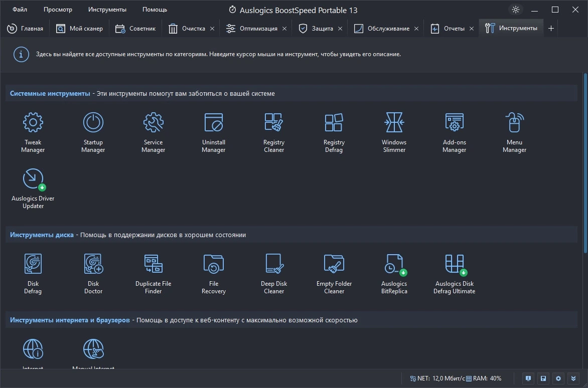Start File Recovery tool
Viewport: 588px width, 388px height.
tap(213, 274)
